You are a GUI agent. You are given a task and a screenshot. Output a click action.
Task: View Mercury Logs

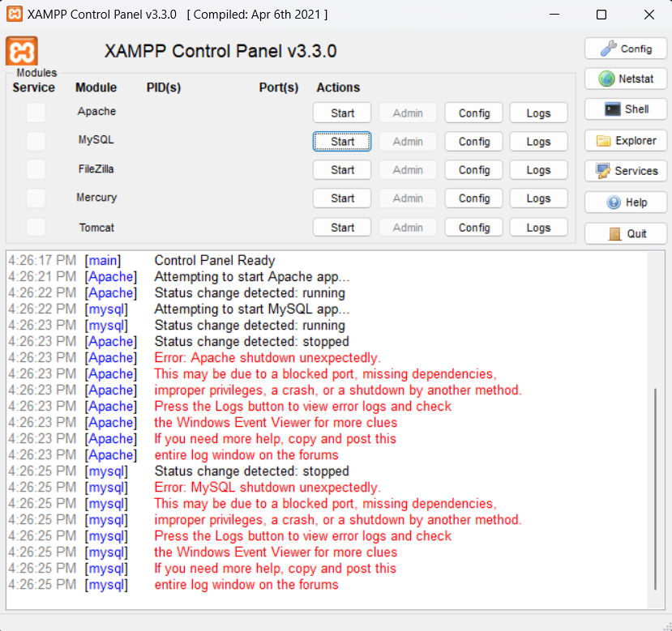coord(538,198)
